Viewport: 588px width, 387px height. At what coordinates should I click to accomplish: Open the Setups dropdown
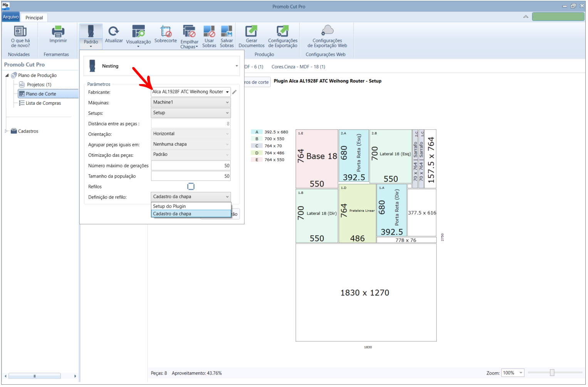pyautogui.click(x=191, y=113)
